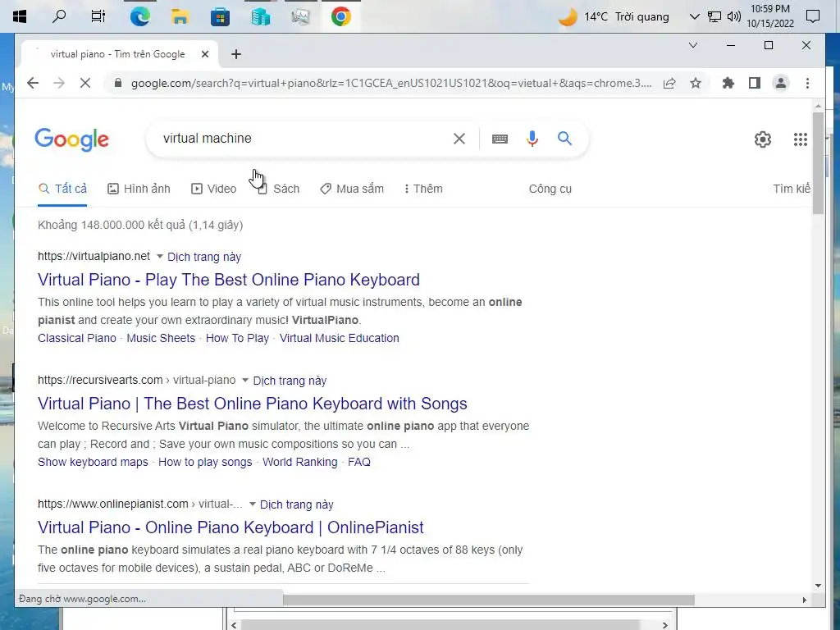Open Task View on the taskbar
The height and width of the screenshot is (630, 840).
[98, 16]
